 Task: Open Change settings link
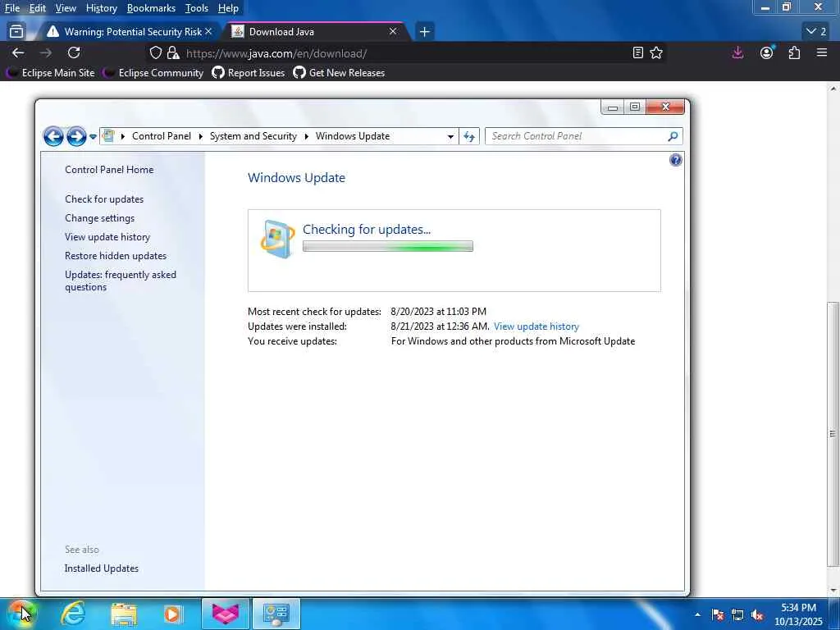[x=99, y=218]
